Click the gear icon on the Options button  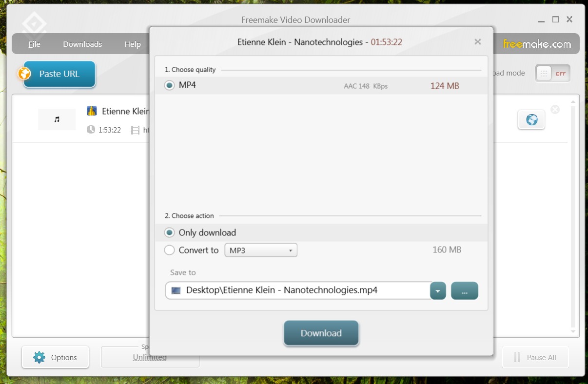39,357
